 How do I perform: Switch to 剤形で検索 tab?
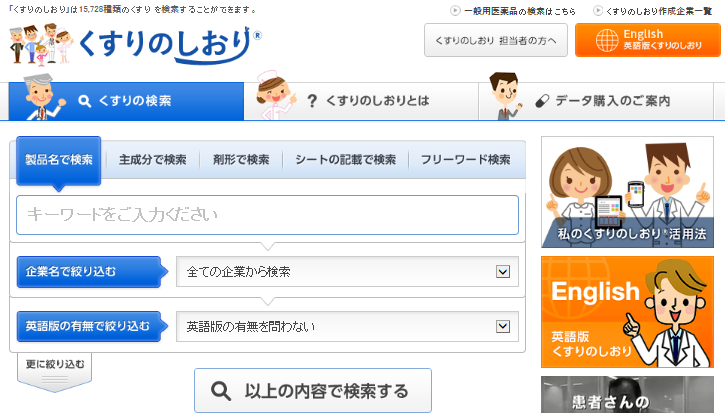tap(241, 160)
